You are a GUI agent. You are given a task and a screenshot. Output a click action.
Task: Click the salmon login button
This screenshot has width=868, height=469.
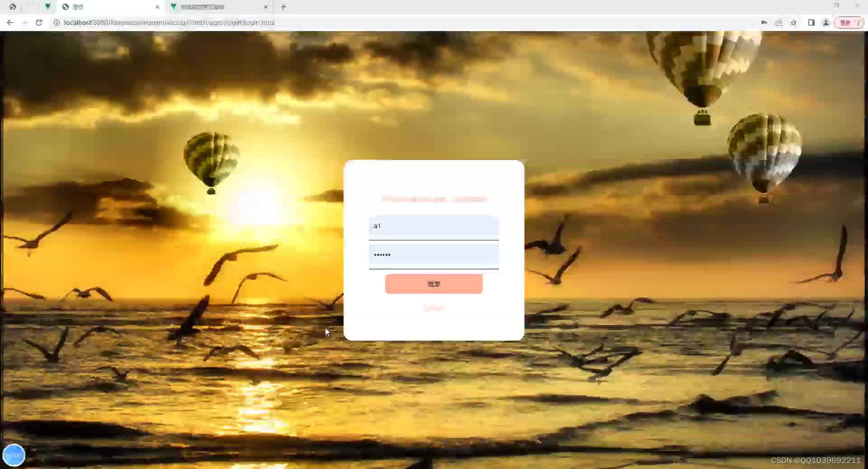[x=434, y=284]
